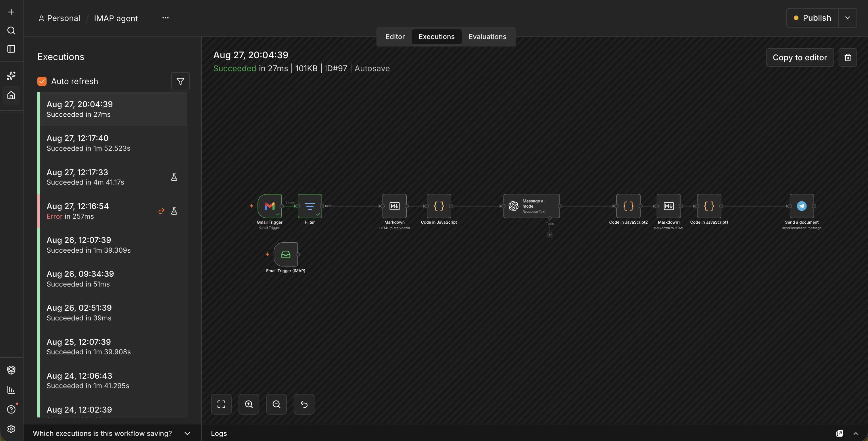Select the Code in JavaScript1 node
This screenshot has height=441, width=868.
click(709, 206)
